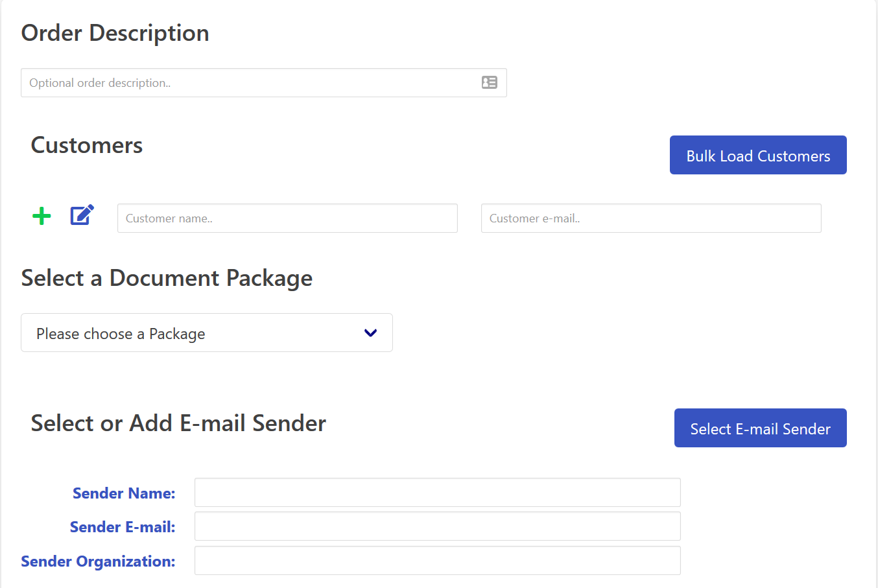The width and height of the screenshot is (878, 588).
Task: Focus the Sender E-mail text box
Action: pos(437,526)
